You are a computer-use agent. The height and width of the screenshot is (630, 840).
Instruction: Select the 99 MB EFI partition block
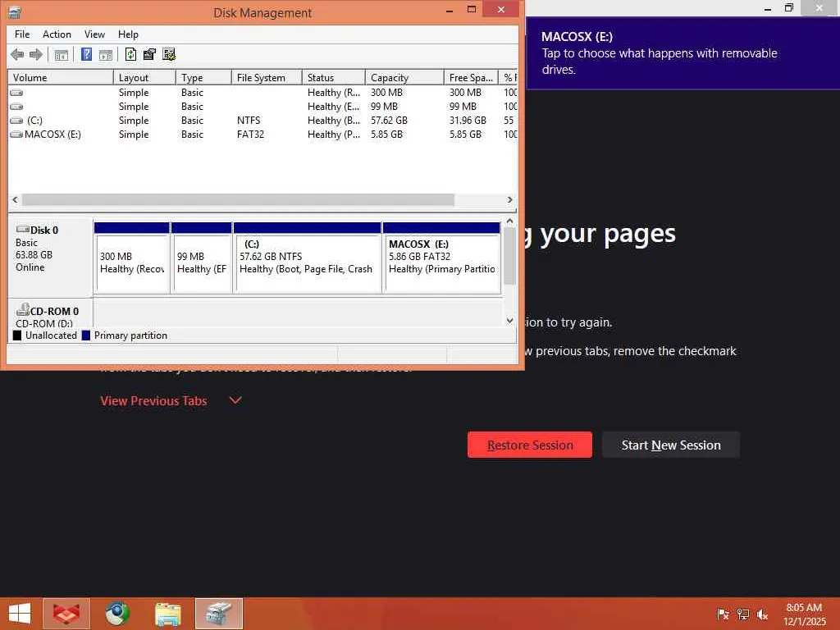(202, 258)
